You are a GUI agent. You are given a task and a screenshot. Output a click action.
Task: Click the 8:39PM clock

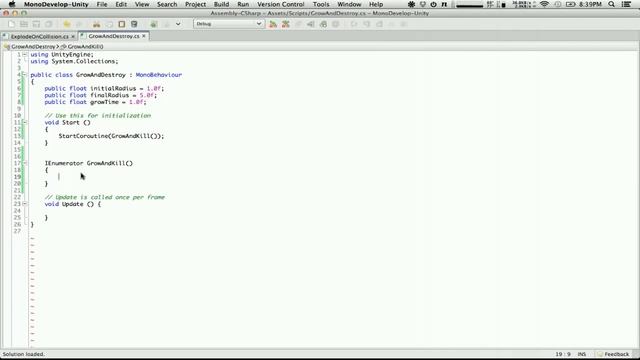[x=590, y=4]
